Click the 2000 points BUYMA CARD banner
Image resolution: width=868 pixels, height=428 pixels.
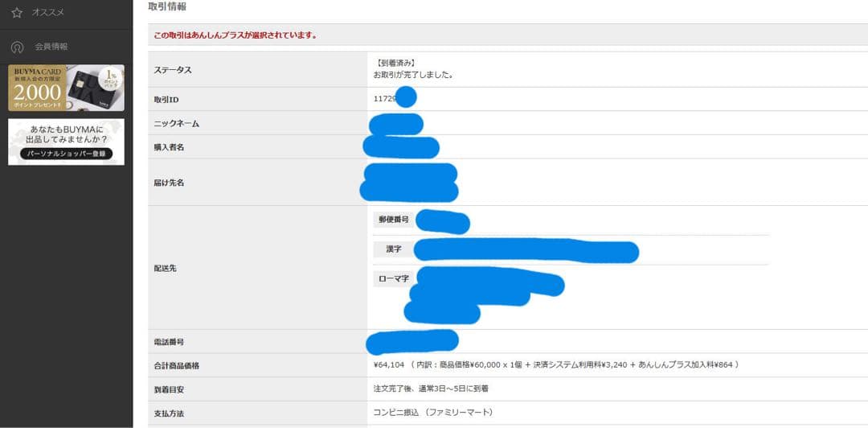(35, 90)
